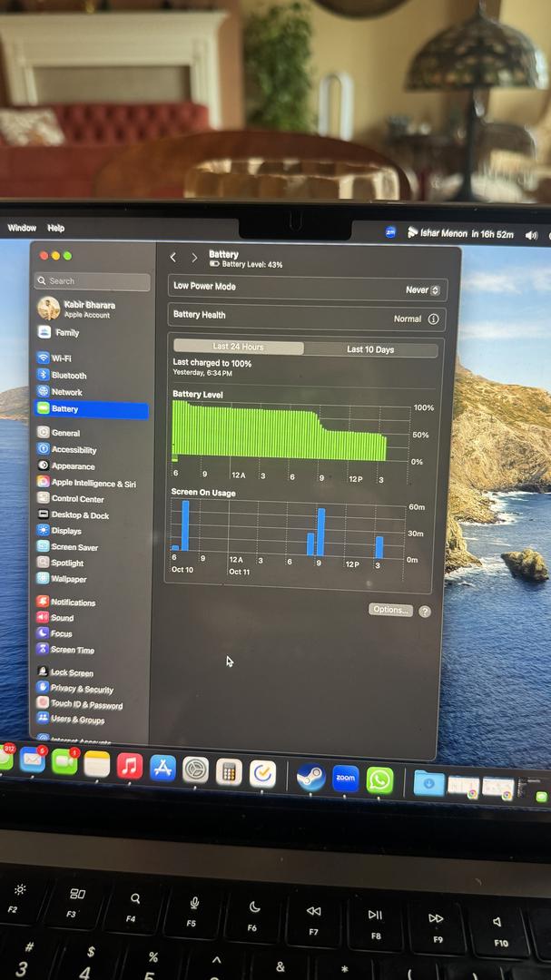Screen dimensions: 551x980
Task: Open Desktop & Dock settings
Action: tap(80, 515)
